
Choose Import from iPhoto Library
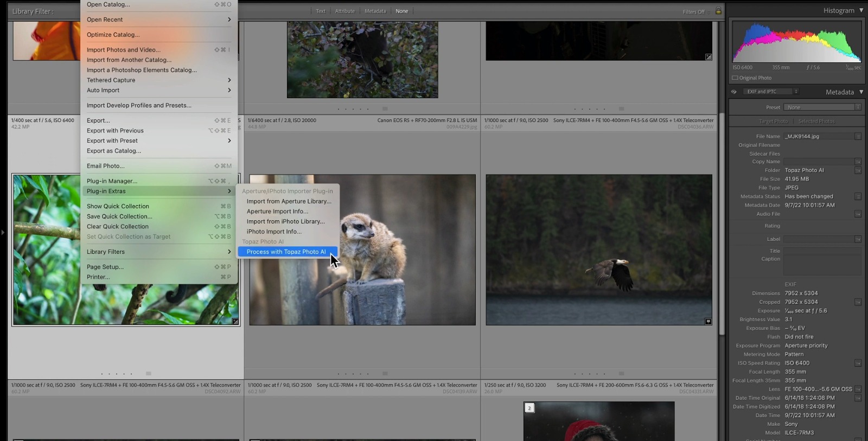click(x=289, y=221)
